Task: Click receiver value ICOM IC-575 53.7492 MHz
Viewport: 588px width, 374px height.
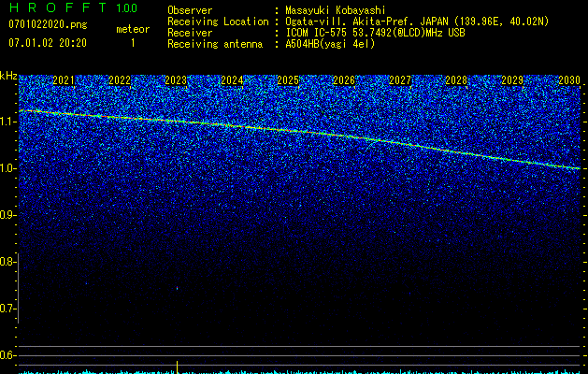Action: [376, 33]
